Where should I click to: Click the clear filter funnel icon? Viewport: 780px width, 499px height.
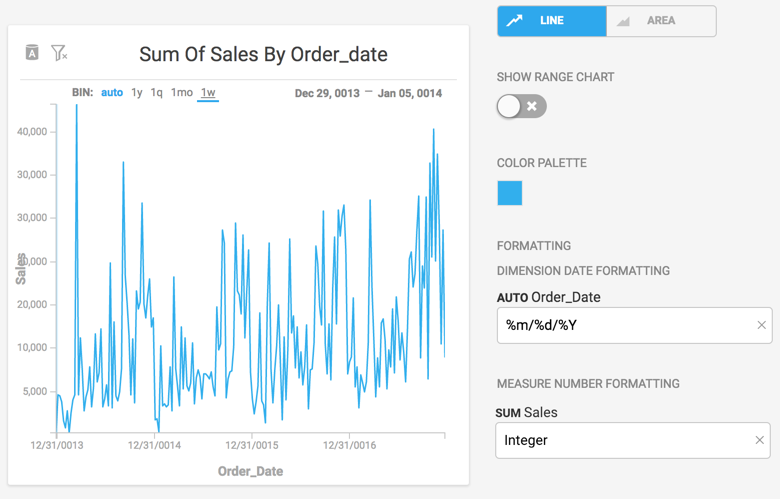pyautogui.click(x=59, y=52)
